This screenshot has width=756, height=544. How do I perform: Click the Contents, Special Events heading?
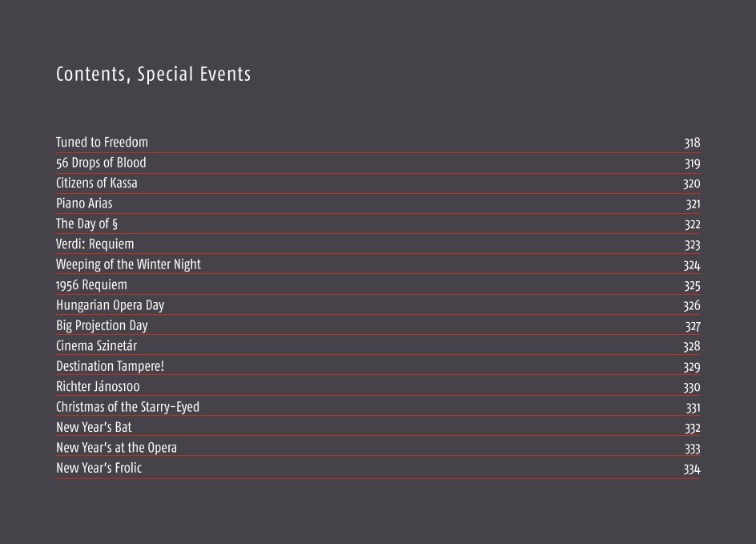point(153,75)
